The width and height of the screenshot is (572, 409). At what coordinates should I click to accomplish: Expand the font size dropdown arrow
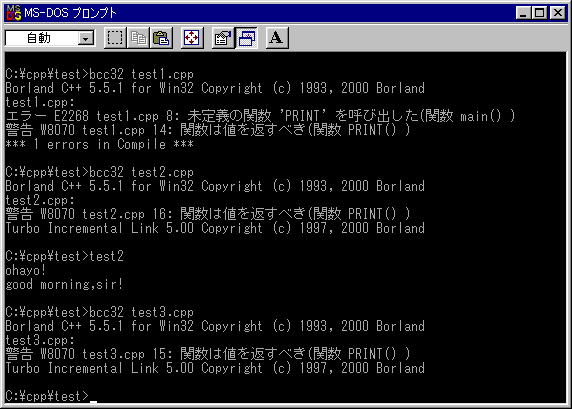[86, 38]
